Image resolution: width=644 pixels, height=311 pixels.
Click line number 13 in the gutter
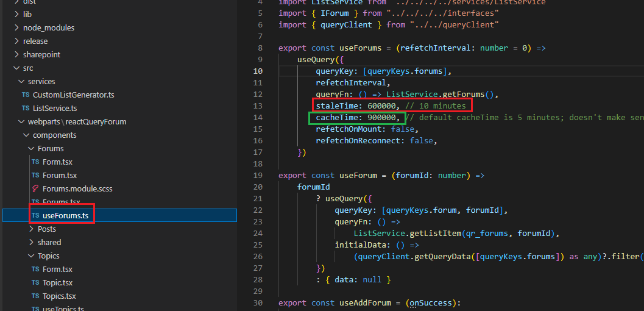257,105
